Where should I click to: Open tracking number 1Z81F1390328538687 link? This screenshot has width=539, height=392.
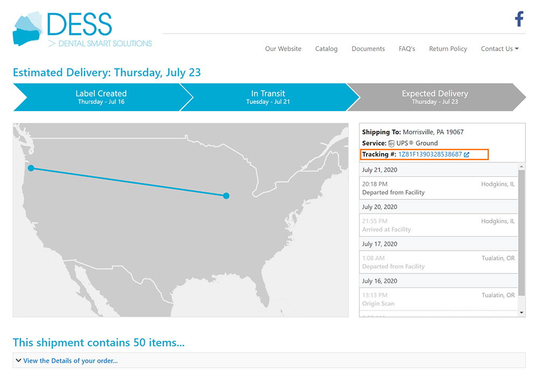coord(430,155)
